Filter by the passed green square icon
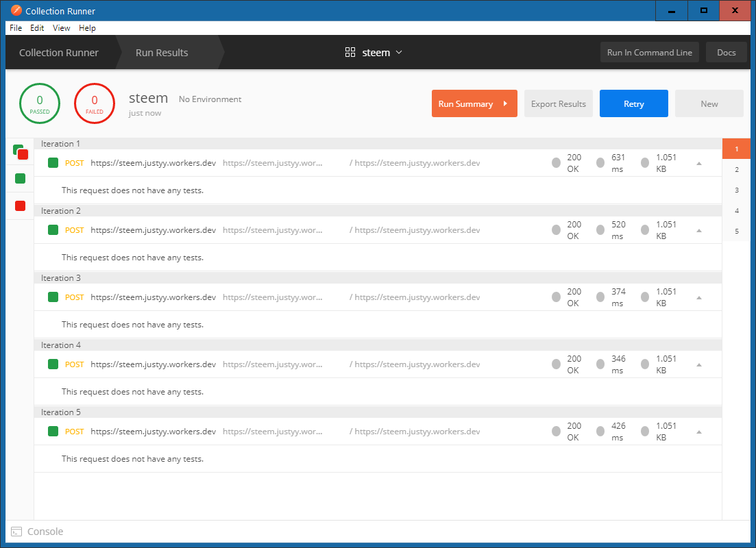 [x=21, y=179]
